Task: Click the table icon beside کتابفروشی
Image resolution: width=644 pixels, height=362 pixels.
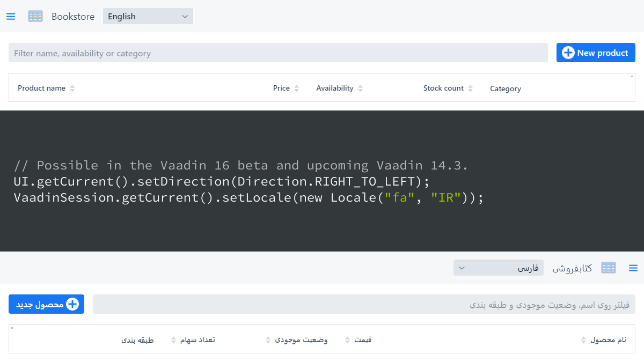Action: (x=609, y=268)
